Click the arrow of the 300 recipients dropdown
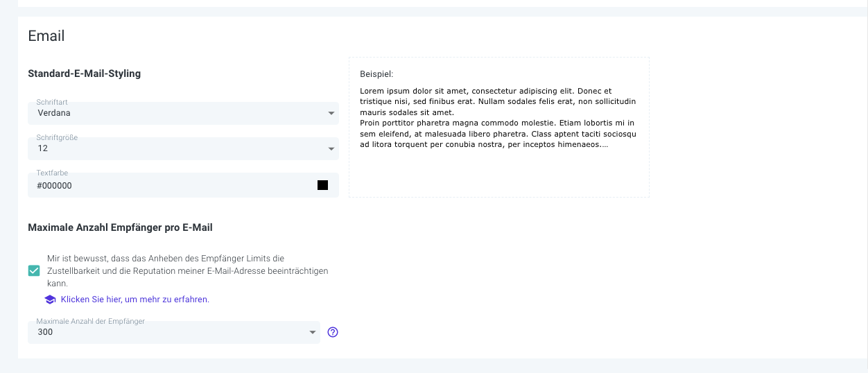The width and height of the screenshot is (868, 373). coord(312,333)
